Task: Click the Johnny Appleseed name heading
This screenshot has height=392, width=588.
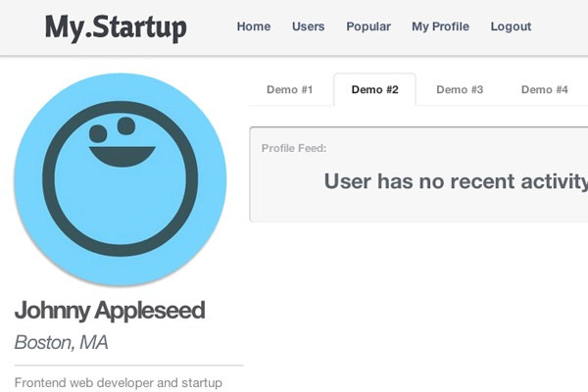Action: click(110, 311)
